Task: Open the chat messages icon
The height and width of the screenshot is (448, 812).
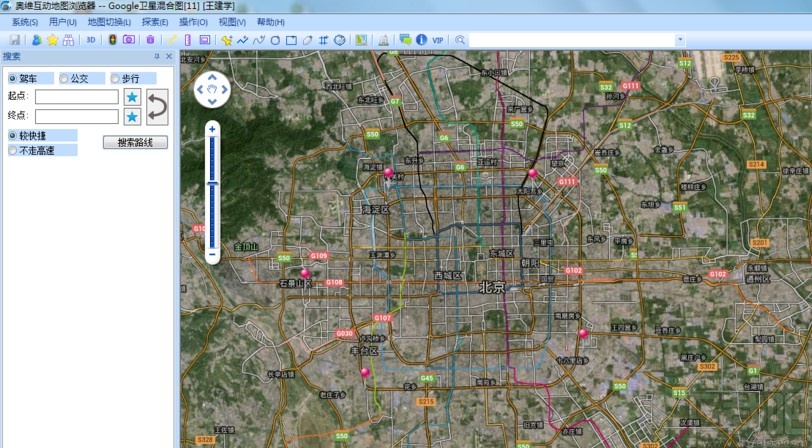Action: click(x=405, y=40)
